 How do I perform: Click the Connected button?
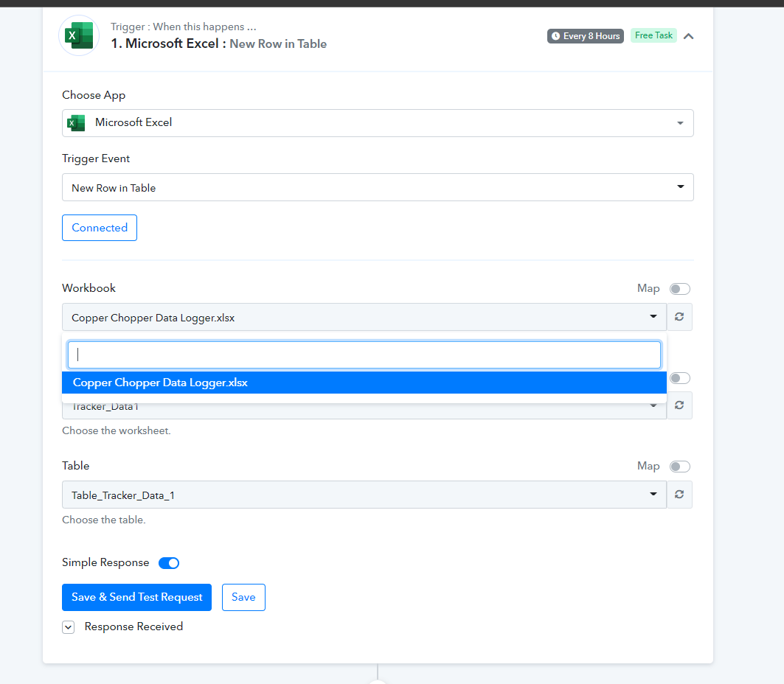click(x=100, y=228)
